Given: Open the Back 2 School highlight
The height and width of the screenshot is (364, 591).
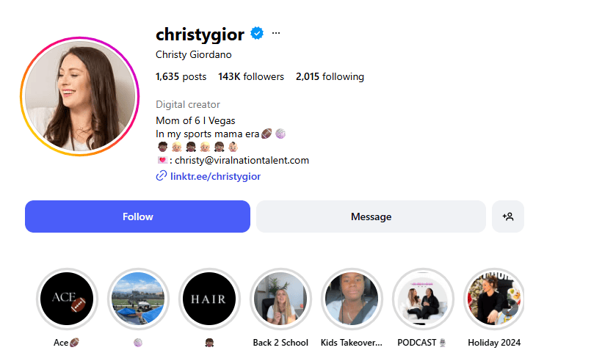Looking at the screenshot, I should 280,299.
